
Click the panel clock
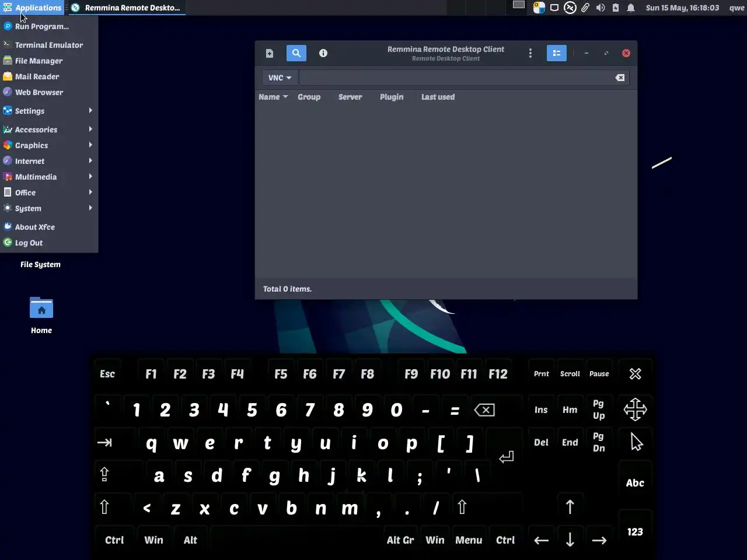pos(682,8)
